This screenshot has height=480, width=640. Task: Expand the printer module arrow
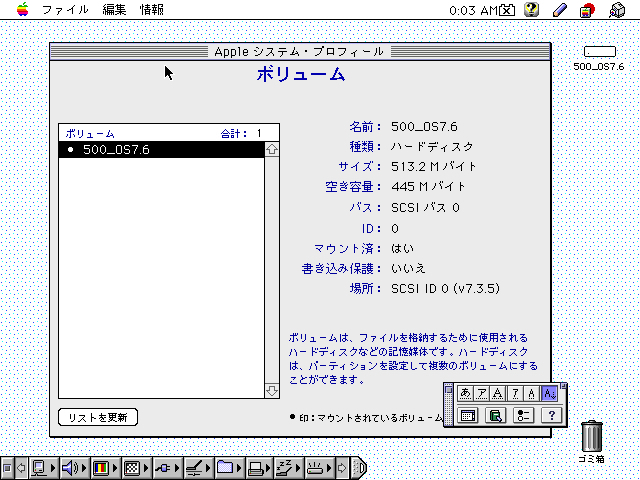click(x=270, y=468)
